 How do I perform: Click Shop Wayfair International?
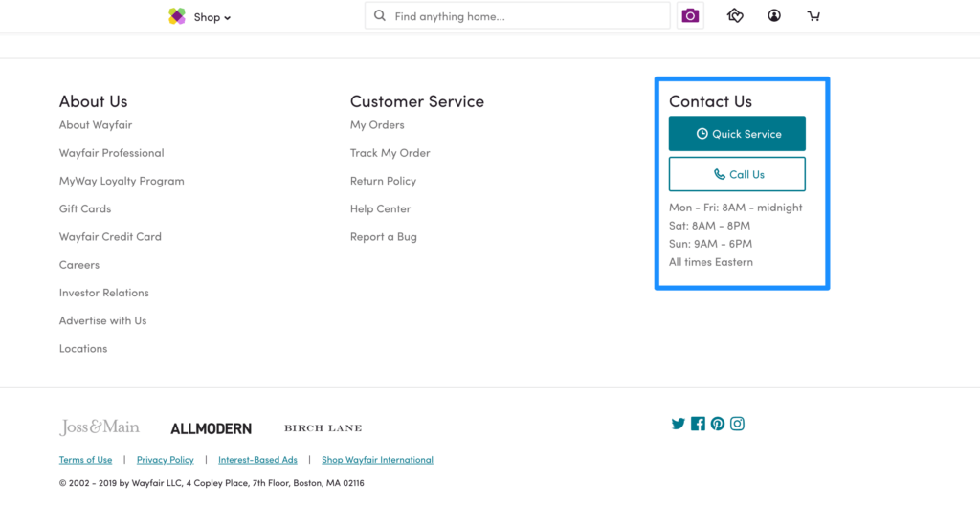[377, 460]
